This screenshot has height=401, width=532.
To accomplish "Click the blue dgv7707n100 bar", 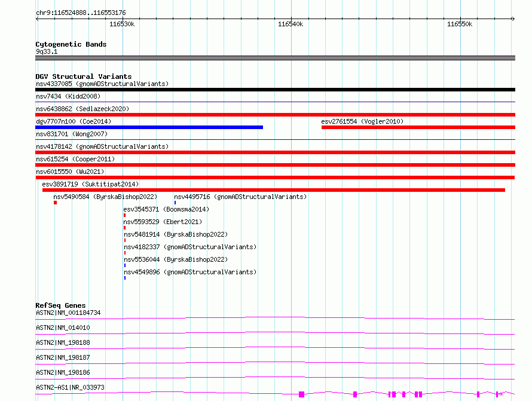I will [149, 127].
